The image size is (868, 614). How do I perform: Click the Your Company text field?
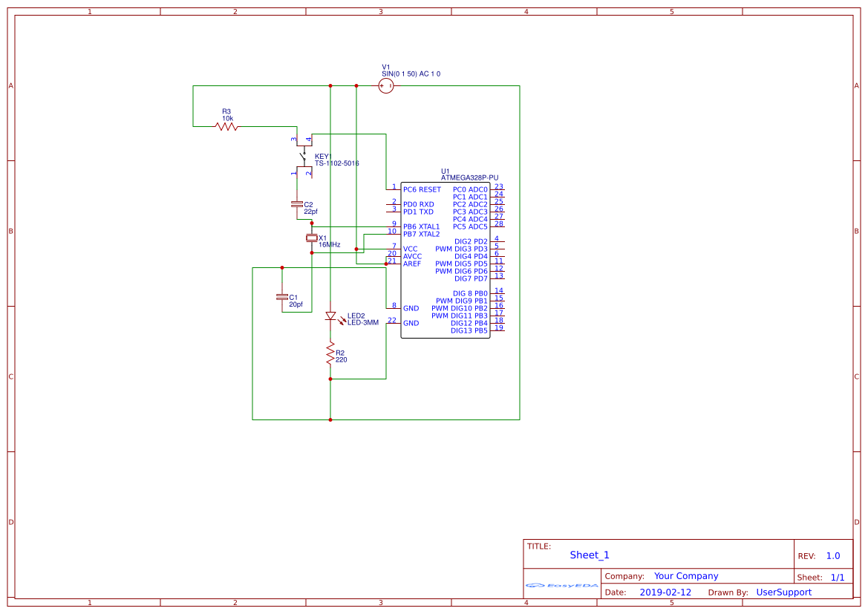coord(686,575)
